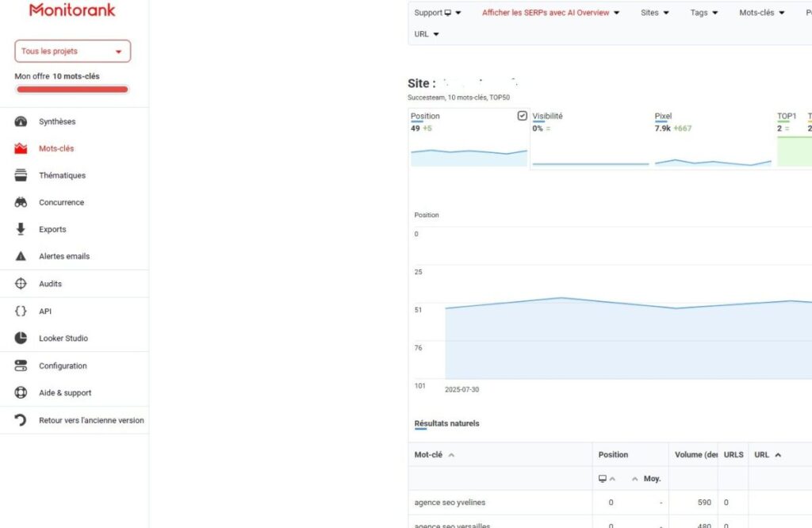Image resolution: width=812 pixels, height=528 pixels.
Task: Select the Position metric card
Action: point(469,138)
